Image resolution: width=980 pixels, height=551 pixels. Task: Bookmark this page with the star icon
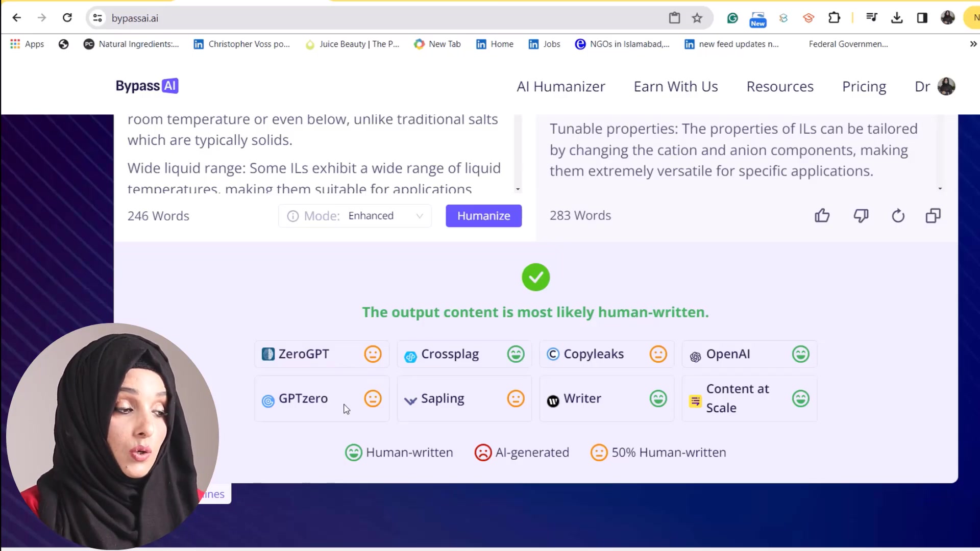point(697,18)
